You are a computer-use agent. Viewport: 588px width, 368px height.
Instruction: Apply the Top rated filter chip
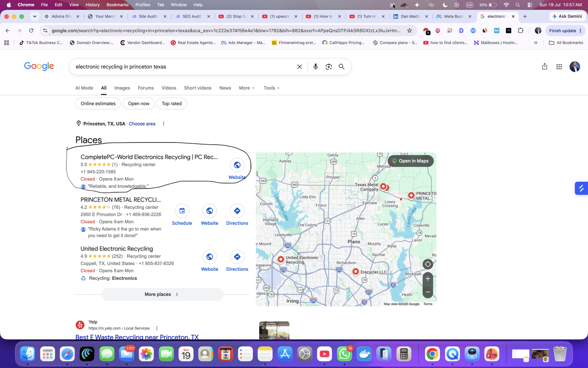coord(172,103)
